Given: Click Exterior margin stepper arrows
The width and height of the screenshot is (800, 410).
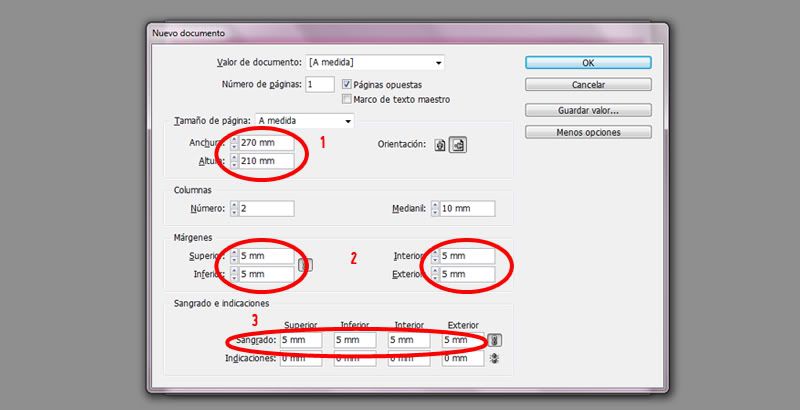Looking at the screenshot, I should 435,274.
